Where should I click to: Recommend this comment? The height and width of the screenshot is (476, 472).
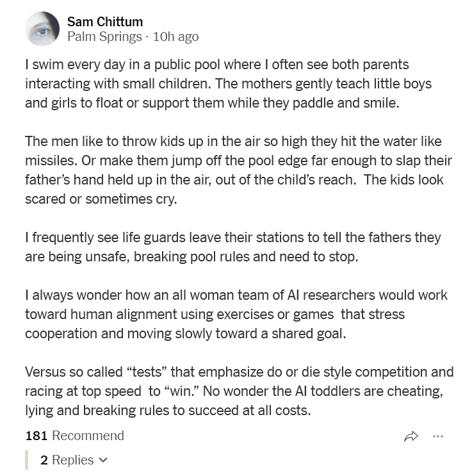pos(88,436)
